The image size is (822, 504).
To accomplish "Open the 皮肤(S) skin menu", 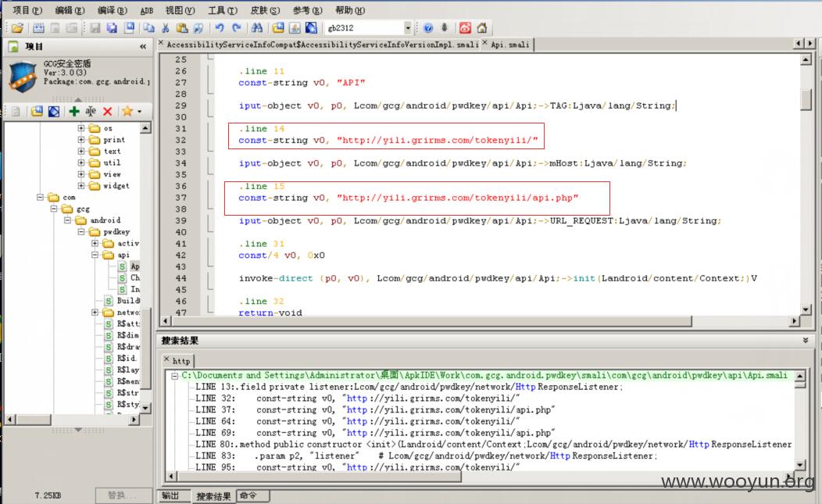I will tap(265, 10).
